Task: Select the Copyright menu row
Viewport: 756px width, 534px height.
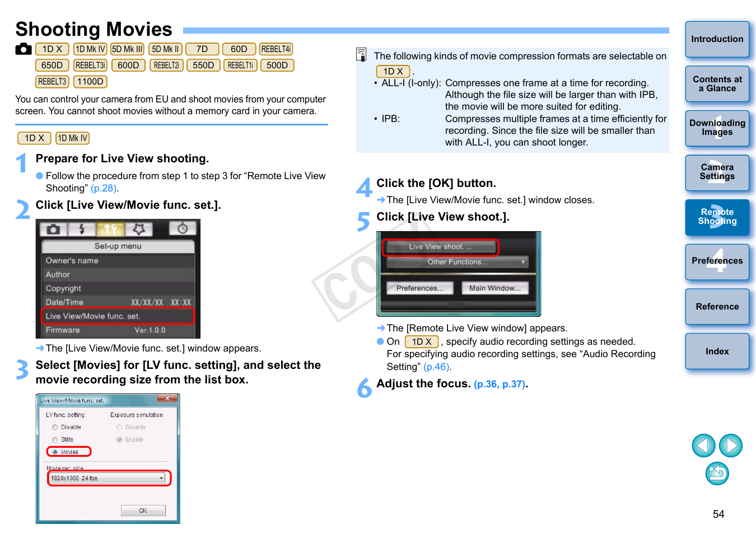Action: tap(118, 288)
